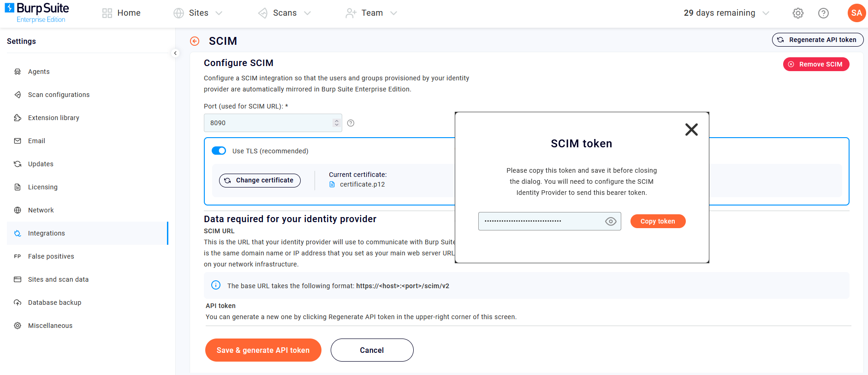Click the Network globe icon
Viewport: 868px width, 375px height.
[18, 210]
